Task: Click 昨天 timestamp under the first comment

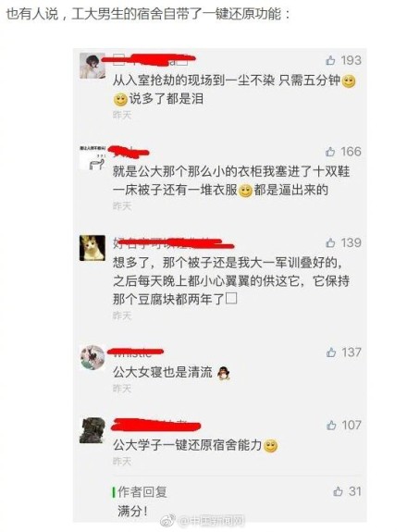Action: (122, 115)
